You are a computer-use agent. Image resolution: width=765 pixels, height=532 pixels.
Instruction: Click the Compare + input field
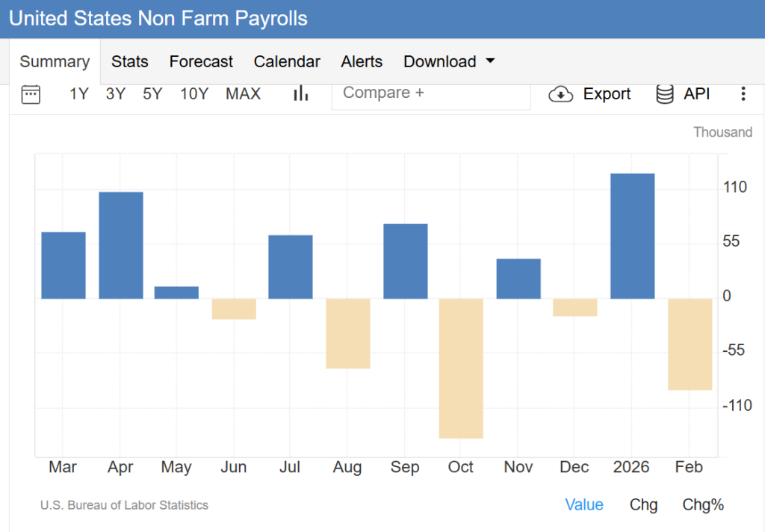pos(430,93)
